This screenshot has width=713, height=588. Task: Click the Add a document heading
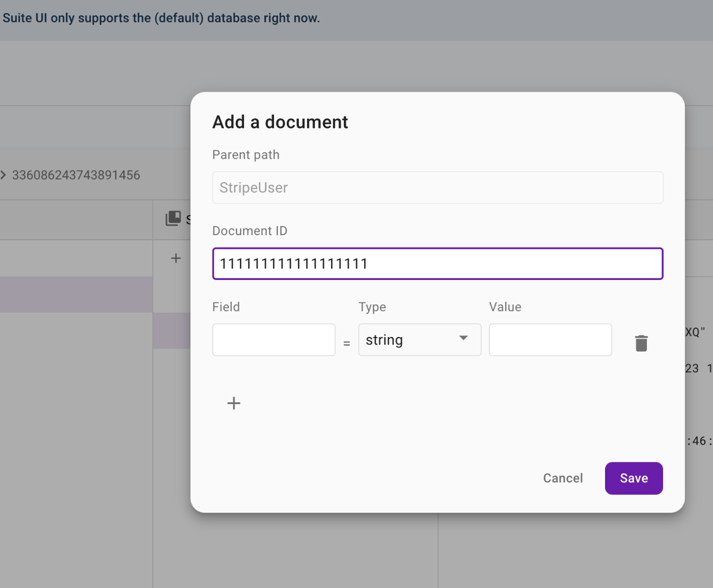280,122
